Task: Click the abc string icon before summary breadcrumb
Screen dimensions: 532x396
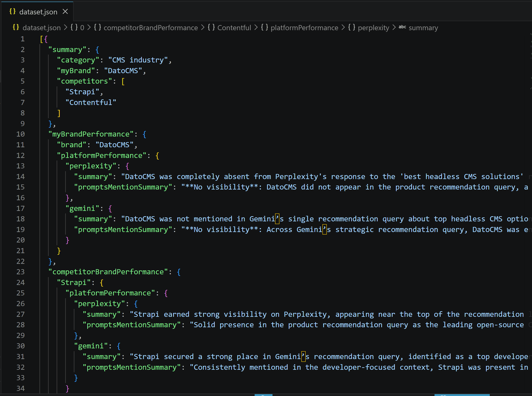Action: coord(402,27)
